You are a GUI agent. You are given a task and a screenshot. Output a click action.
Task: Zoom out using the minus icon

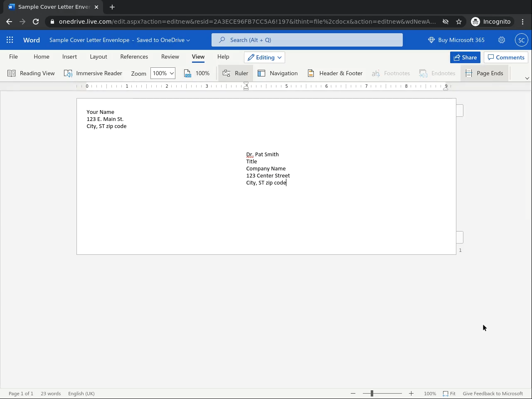353,394
